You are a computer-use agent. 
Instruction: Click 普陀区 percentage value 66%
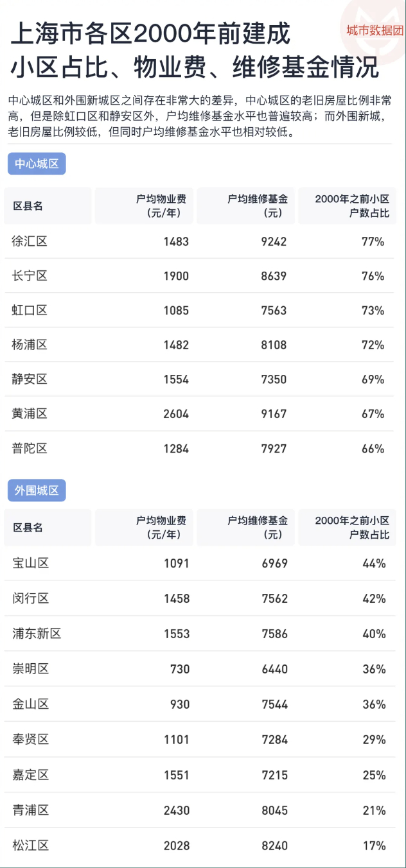[x=373, y=449]
